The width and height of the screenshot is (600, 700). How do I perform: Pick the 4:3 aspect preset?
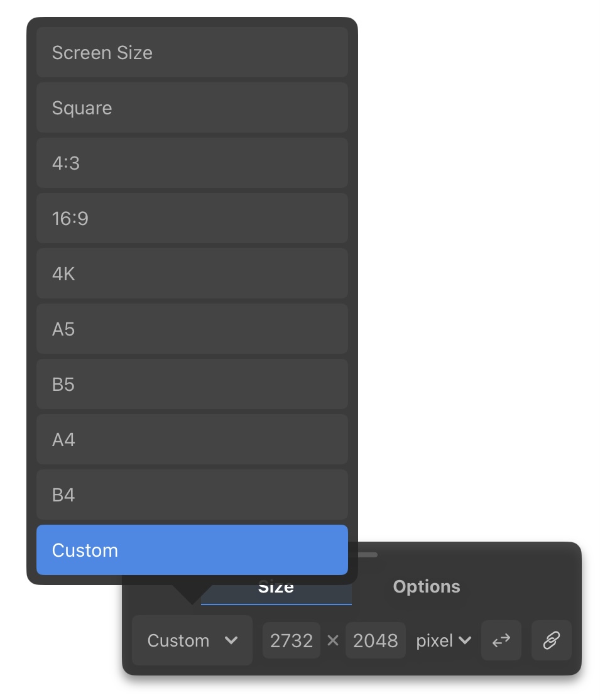pos(192,163)
